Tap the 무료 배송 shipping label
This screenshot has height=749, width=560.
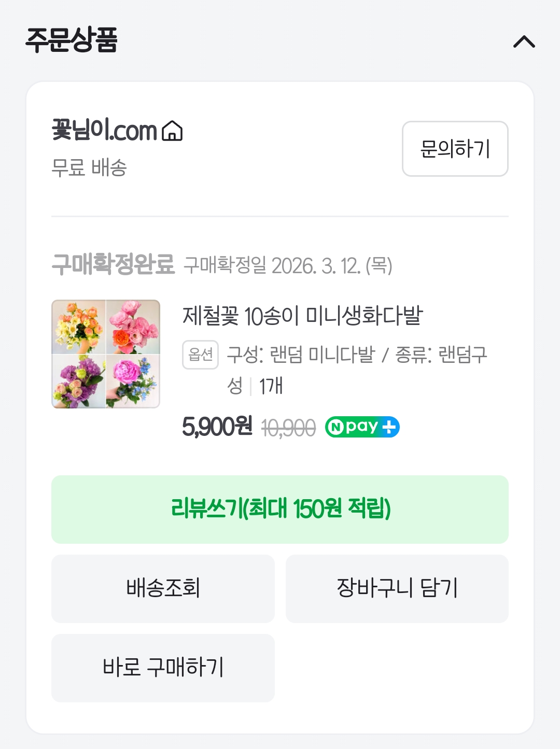[89, 168]
